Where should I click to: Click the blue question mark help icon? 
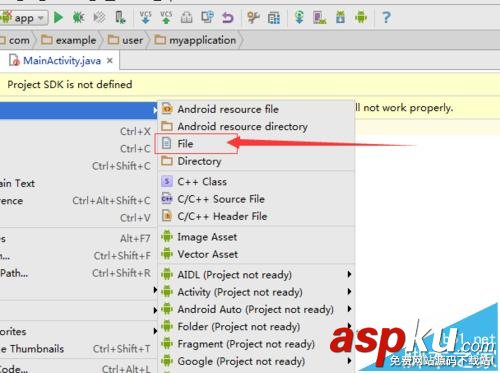point(386,17)
